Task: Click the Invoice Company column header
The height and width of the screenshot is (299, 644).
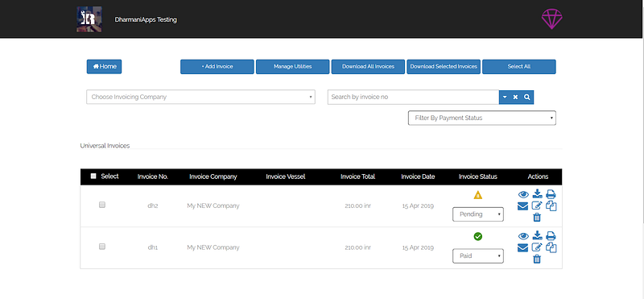Action: (x=213, y=176)
